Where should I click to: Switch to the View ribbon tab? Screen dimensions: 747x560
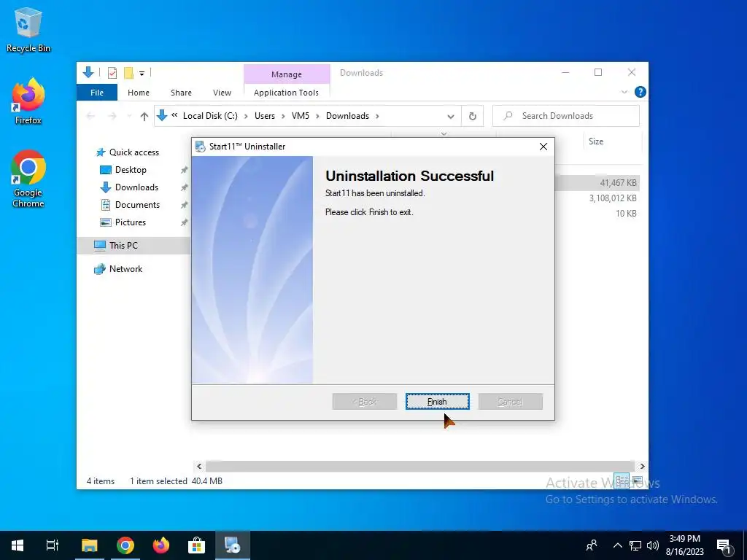(222, 93)
